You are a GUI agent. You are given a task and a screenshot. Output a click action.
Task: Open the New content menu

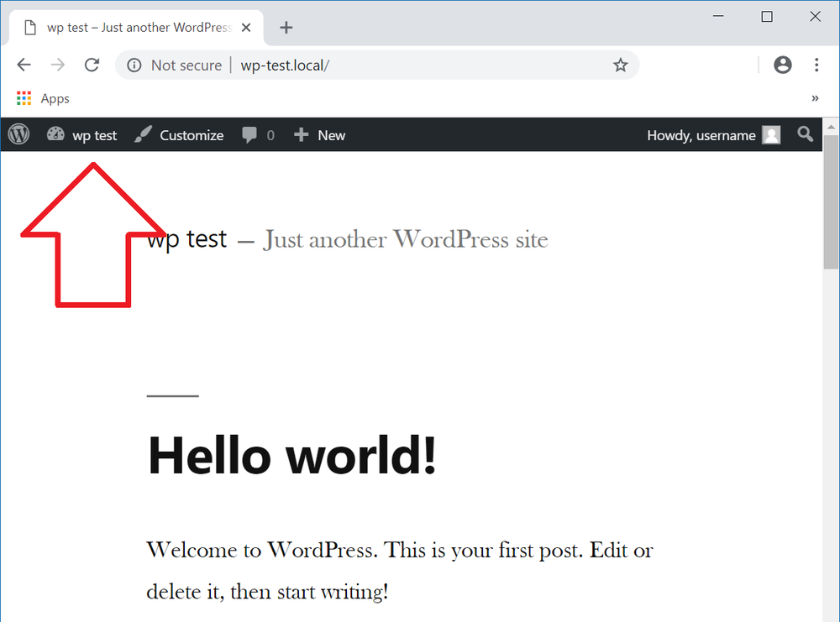click(x=320, y=135)
